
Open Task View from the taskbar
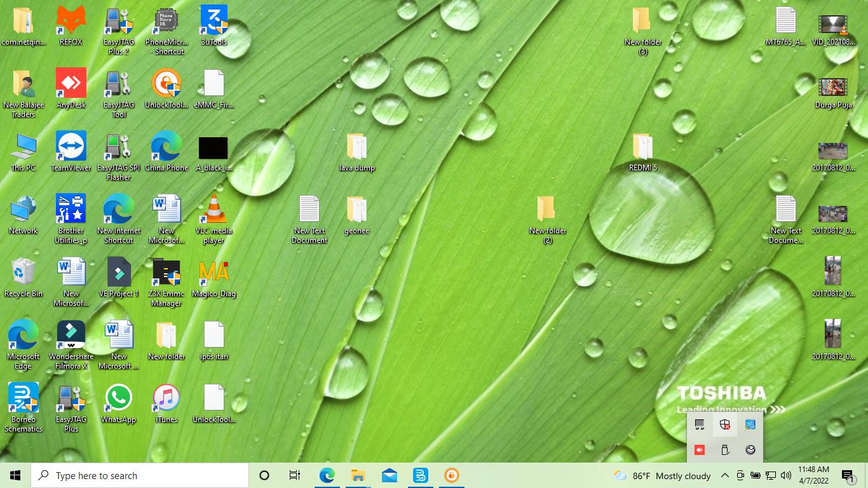tap(295, 475)
